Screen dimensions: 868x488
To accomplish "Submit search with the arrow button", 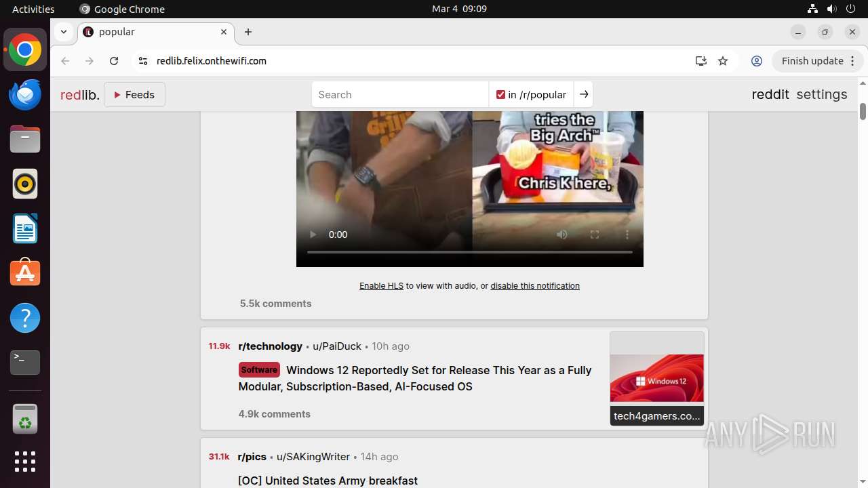I will 584,95.
